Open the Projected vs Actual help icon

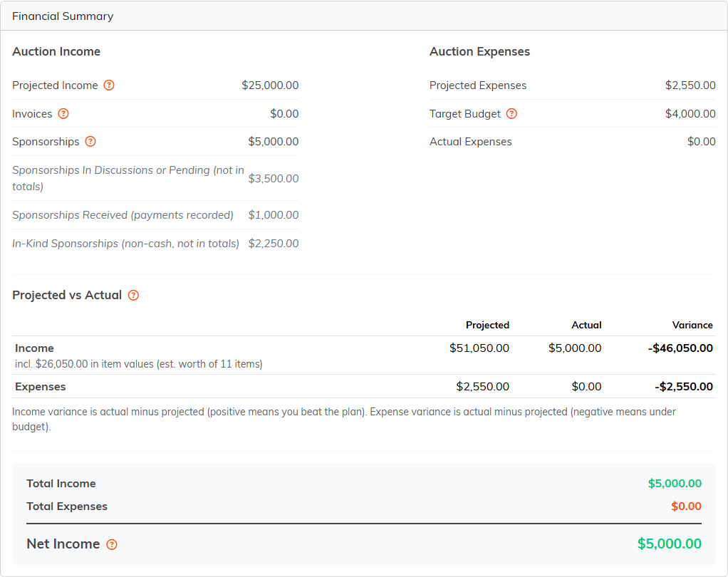pyautogui.click(x=133, y=295)
